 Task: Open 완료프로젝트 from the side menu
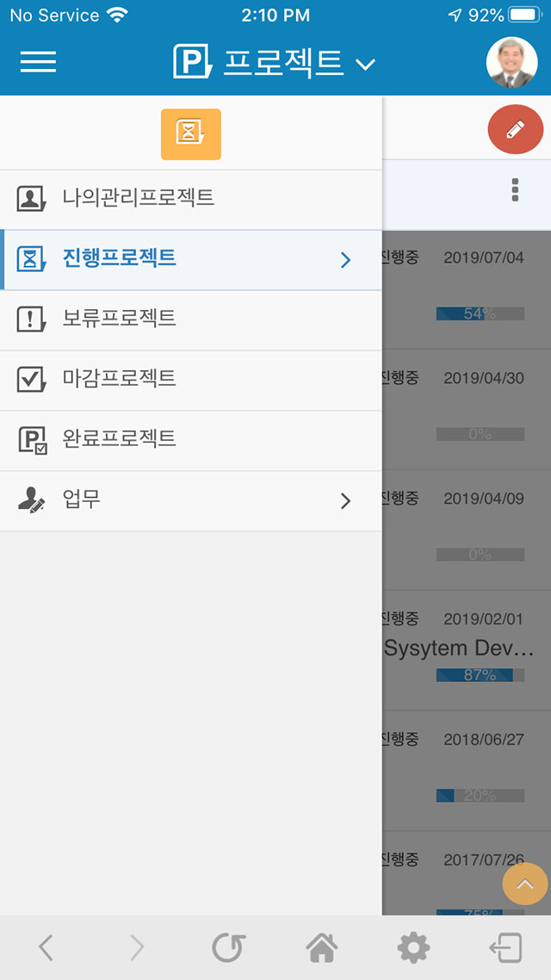pos(190,440)
